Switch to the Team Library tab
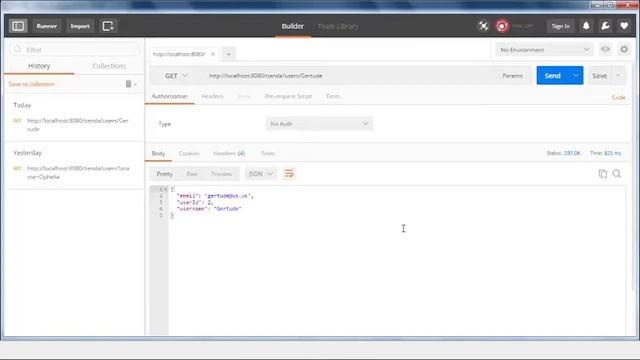The width and height of the screenshot is (640, 360). click(338, 26)
